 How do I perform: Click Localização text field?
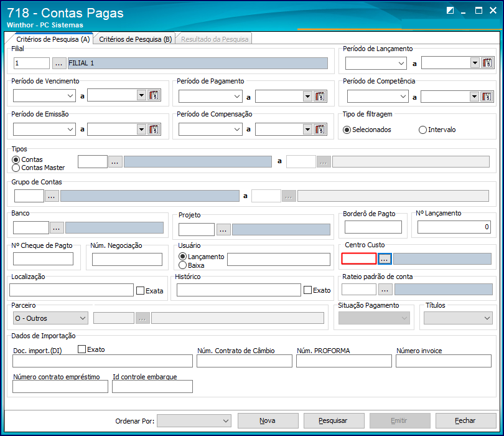pos(72,290)
